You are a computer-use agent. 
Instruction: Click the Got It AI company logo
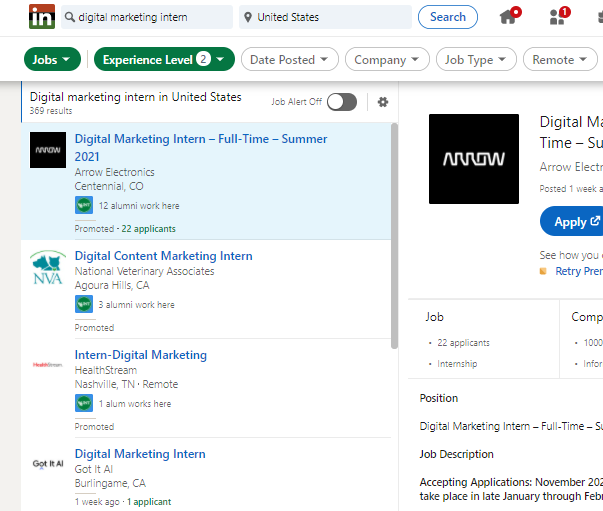[48, 464]
